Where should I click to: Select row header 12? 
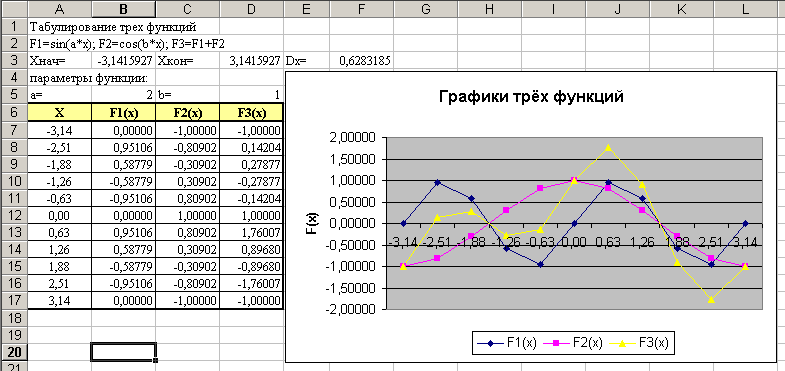coord(14,215)
